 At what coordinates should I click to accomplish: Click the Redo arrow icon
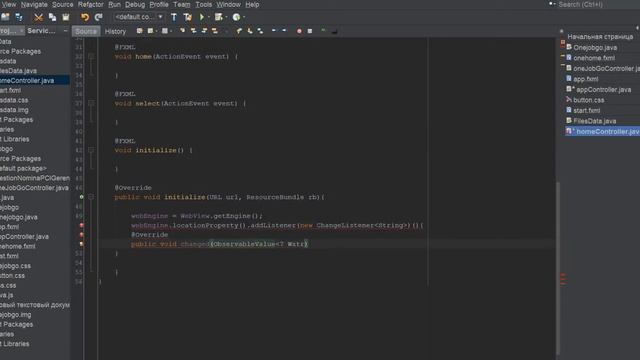coord(98,17)
